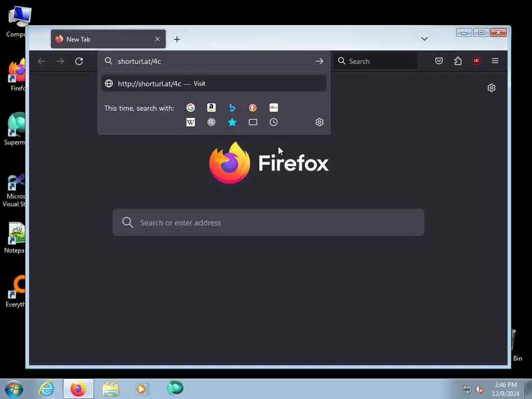Go back with the back arrow
Viewport: 532px width, 399px height.
tap(42, 61)
